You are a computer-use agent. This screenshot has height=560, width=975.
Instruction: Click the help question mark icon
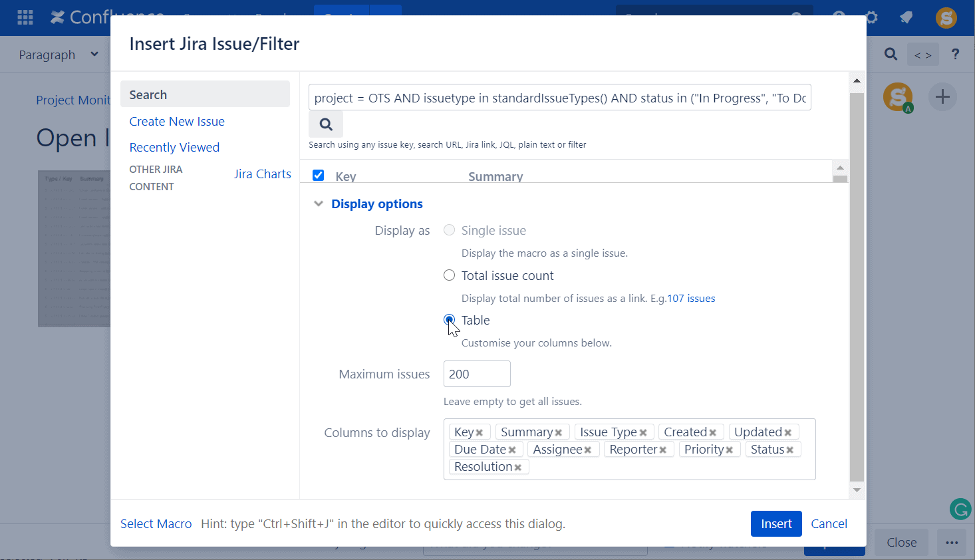click(955, 54)
